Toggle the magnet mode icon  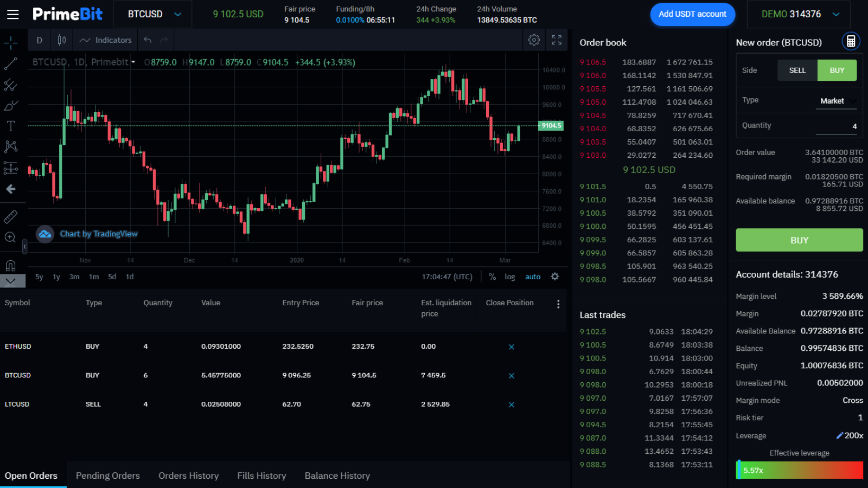pyautogui.click(x=11, y=266)
